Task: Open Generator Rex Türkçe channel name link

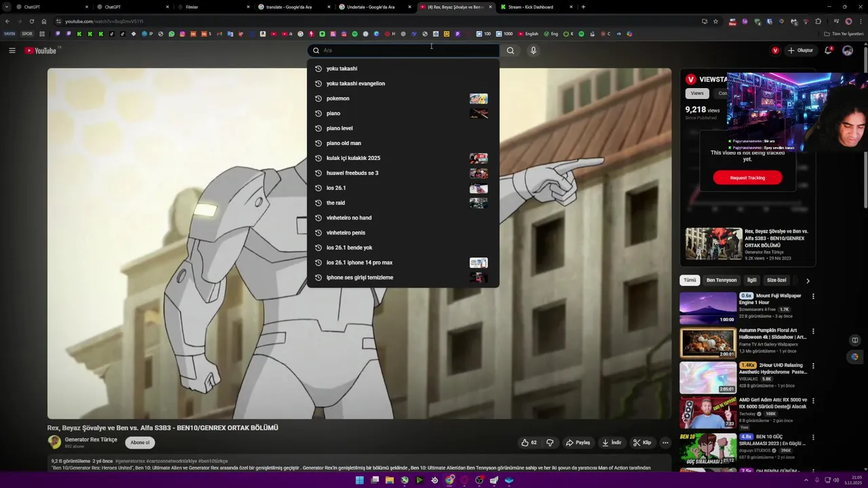Action: click(x=91, y=439)
